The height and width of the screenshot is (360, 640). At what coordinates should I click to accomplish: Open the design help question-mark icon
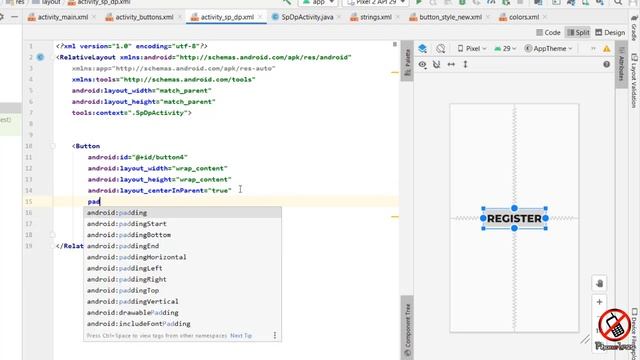coord(607,64)
